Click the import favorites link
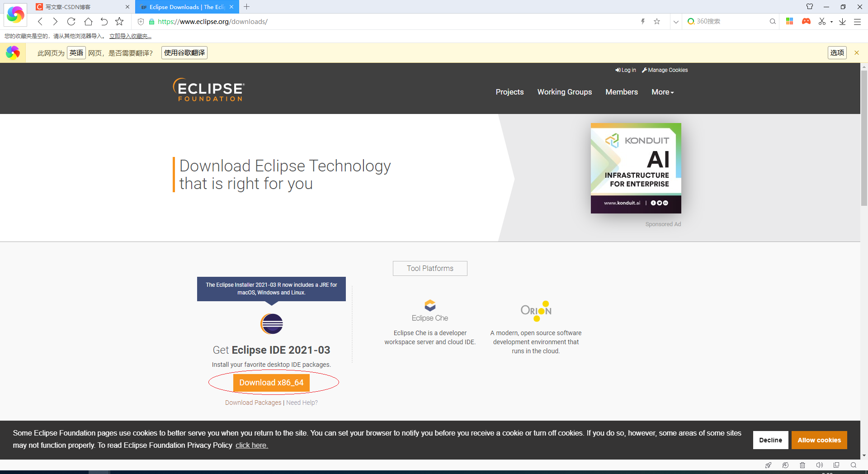 [130, 36]
